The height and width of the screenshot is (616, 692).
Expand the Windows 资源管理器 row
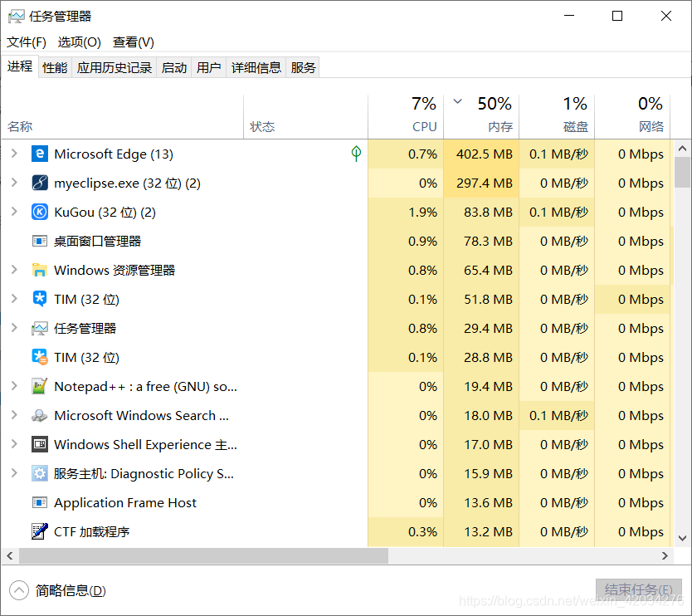(14, 269)
